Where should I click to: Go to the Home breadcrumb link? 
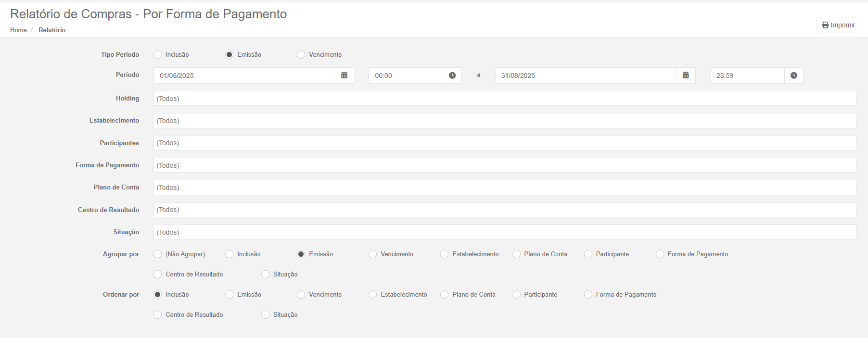18,30
